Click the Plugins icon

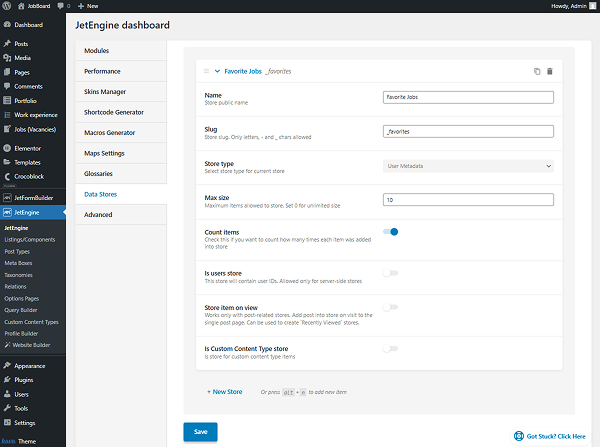(x=7, y=380)
